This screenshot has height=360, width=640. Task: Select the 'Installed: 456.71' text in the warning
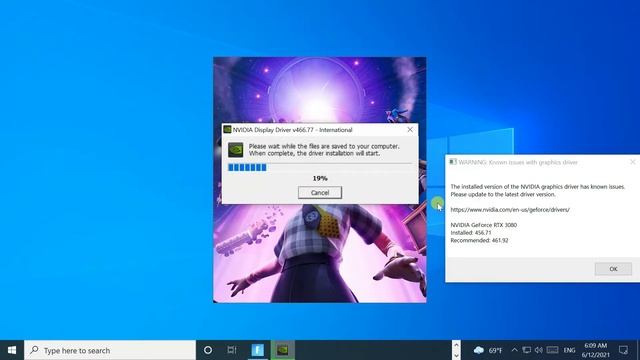[471, 233]
